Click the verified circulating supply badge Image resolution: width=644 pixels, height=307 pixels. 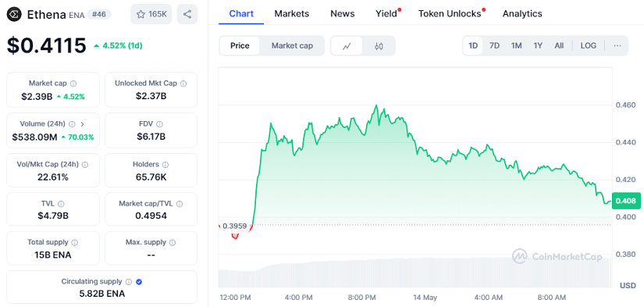139,282
